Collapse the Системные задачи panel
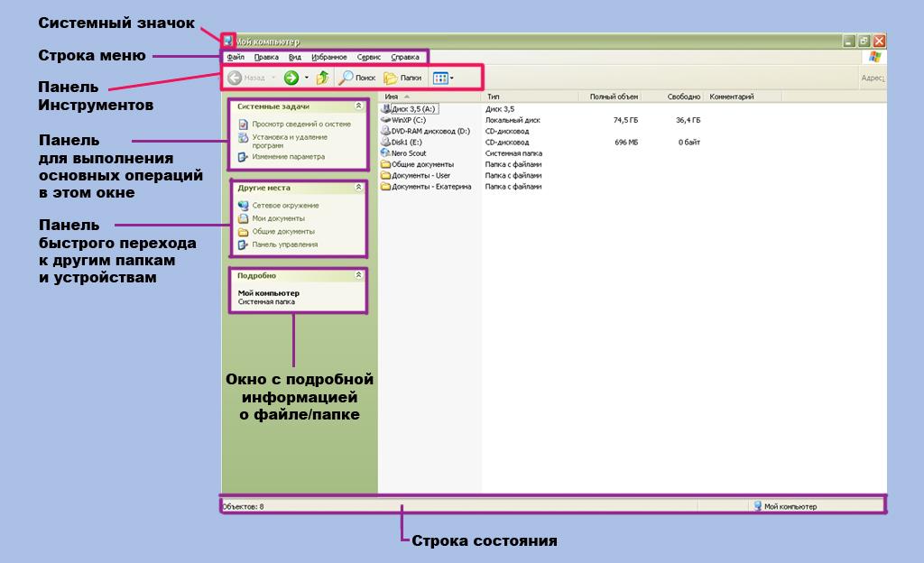 (358, 106)
